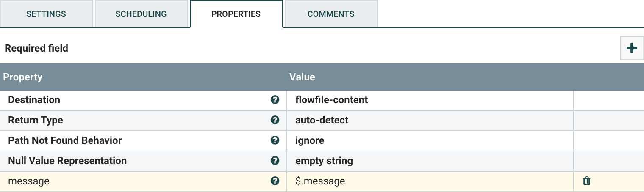
Task: Select the Properties tab
Action: click(236, 14)
